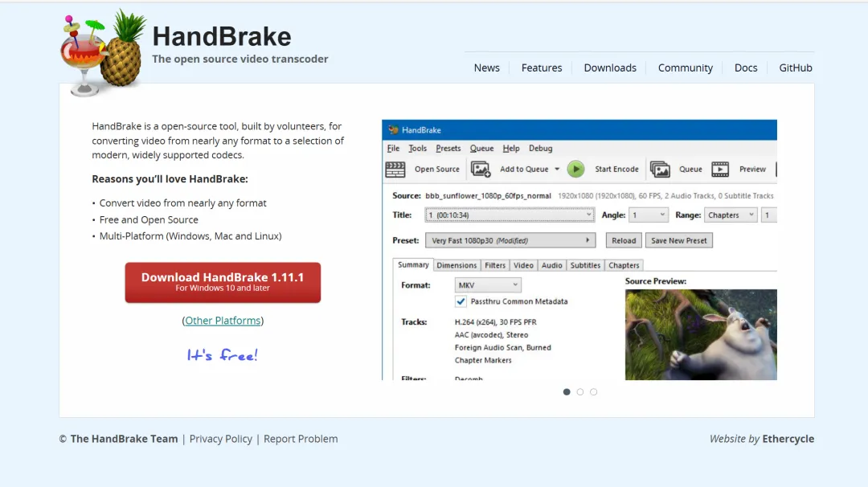
Task: Open the Range Chapters dropdown
Action: point(731,215)
